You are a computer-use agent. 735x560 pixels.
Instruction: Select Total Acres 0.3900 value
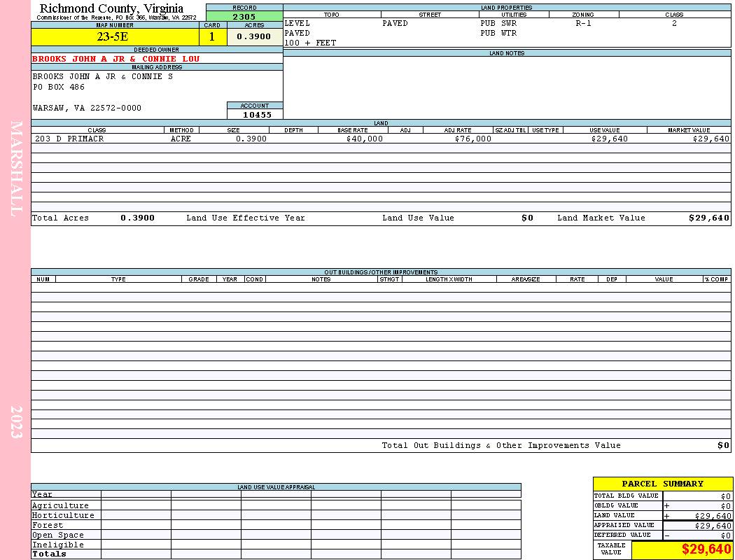tap(137, 218)
